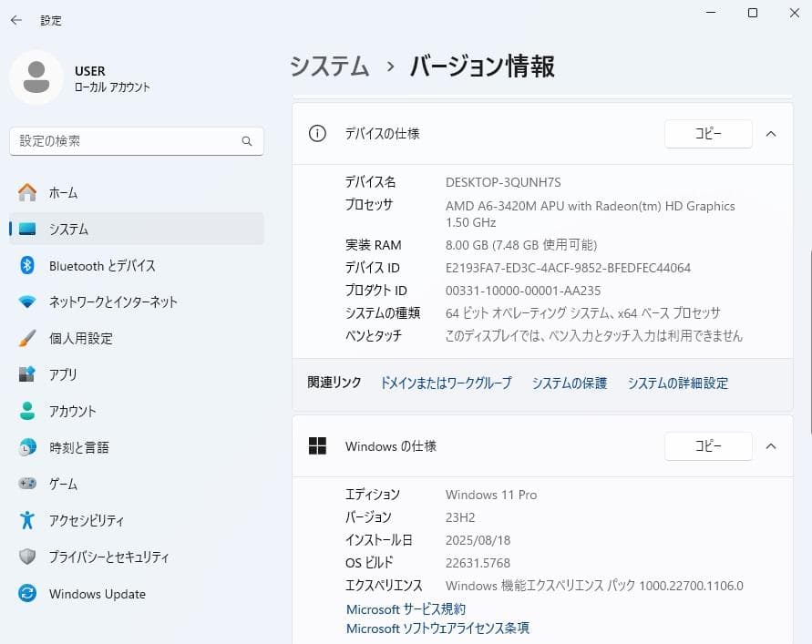The height and width of the screenshot is (644, 812).
Task: Collapse the デバイスの仕様 section
Action: tap(770, 133)
